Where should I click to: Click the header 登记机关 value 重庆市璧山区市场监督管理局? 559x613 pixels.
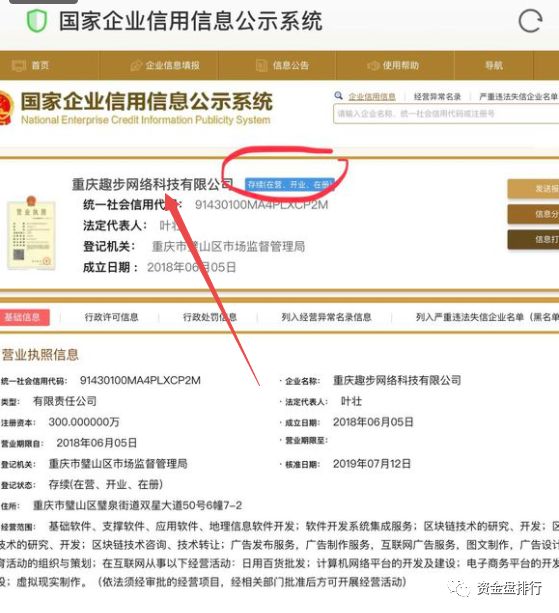(228, 246)
